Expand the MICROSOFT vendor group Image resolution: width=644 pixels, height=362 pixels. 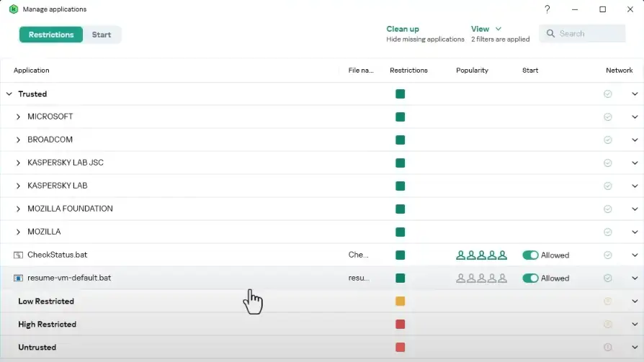click(18, 117)
